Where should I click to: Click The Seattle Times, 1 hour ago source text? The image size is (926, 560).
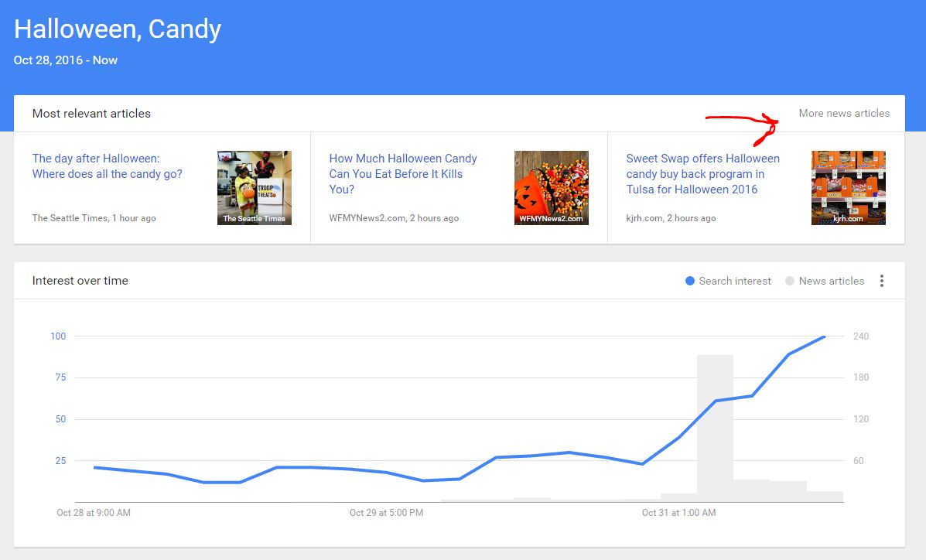point(94,218)
